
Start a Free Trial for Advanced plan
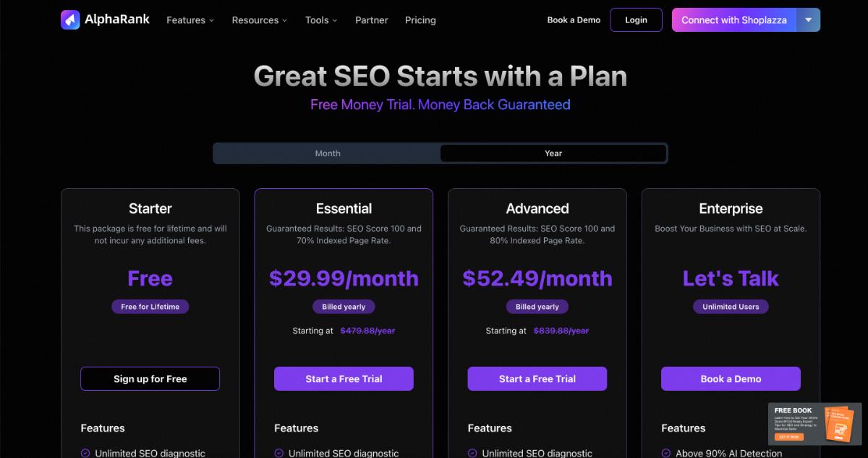point(537,378)
